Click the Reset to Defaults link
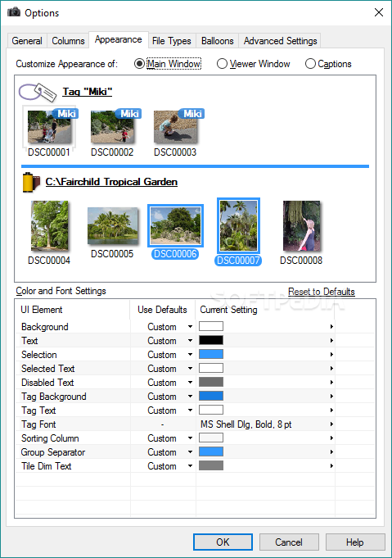This screenshot has width=392, height=558. click(322, 292)
